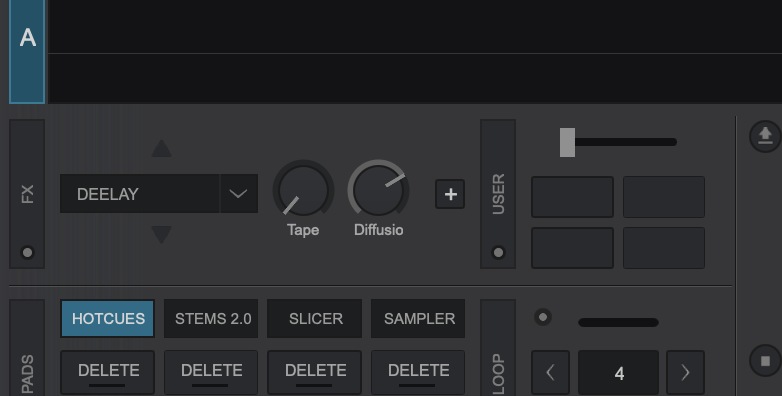Click the Diffusio knob

click(379, 190)
